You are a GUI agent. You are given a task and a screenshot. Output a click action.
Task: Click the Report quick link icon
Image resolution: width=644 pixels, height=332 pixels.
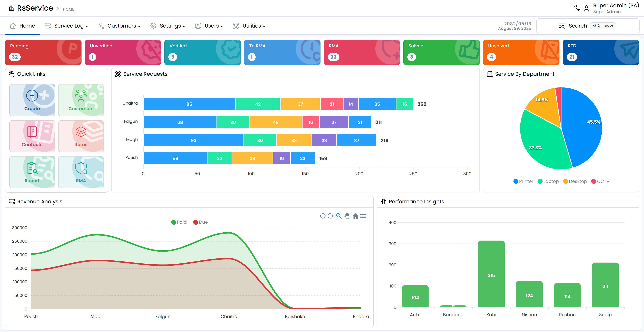32,168
